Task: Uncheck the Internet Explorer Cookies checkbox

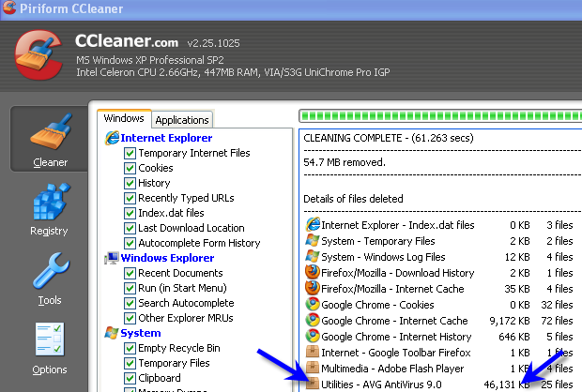Action: click(x=130, y=168)
